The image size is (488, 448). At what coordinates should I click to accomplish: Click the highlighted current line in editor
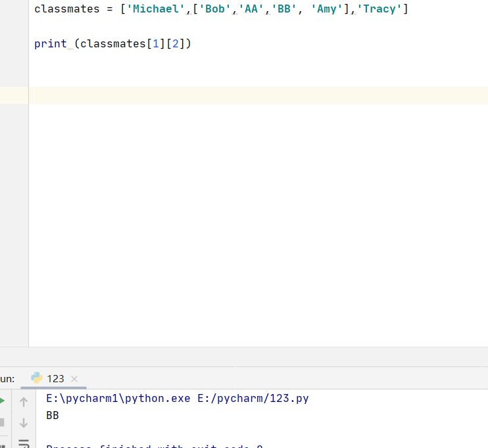258,95
